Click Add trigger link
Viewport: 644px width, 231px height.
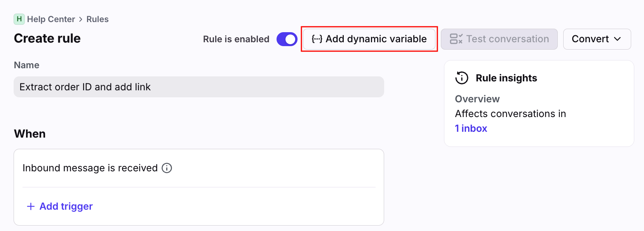tap(66, 206)
